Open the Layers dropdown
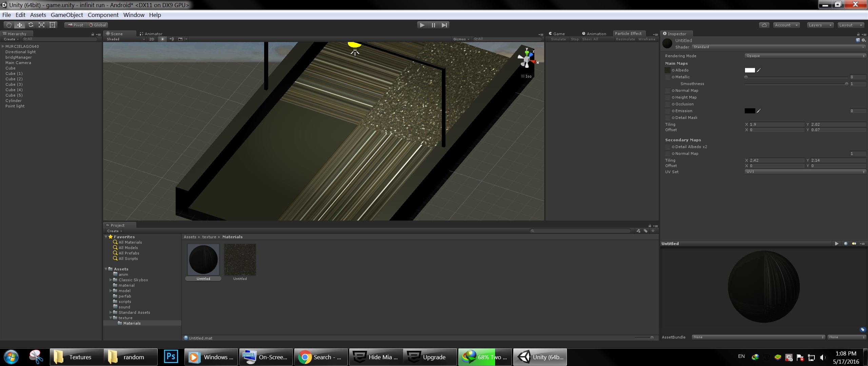This screenshot has width=868, height=366. click(820, 25)
